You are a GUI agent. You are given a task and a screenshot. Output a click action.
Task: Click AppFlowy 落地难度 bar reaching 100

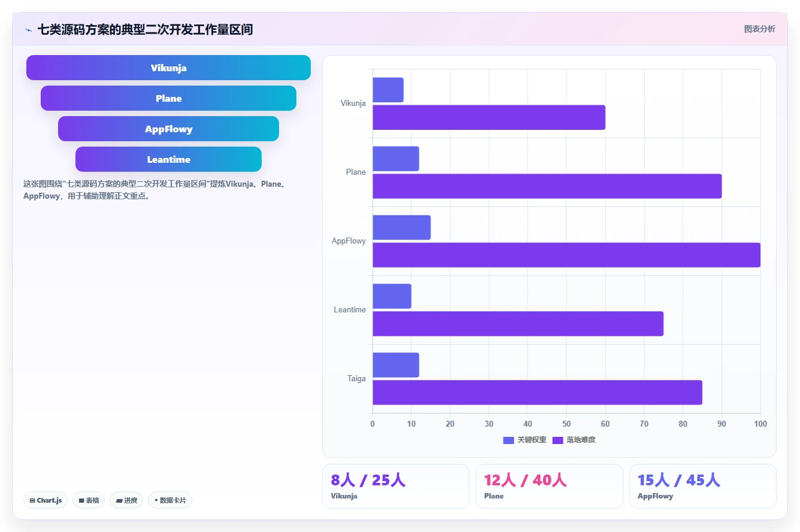coord(566,255)
